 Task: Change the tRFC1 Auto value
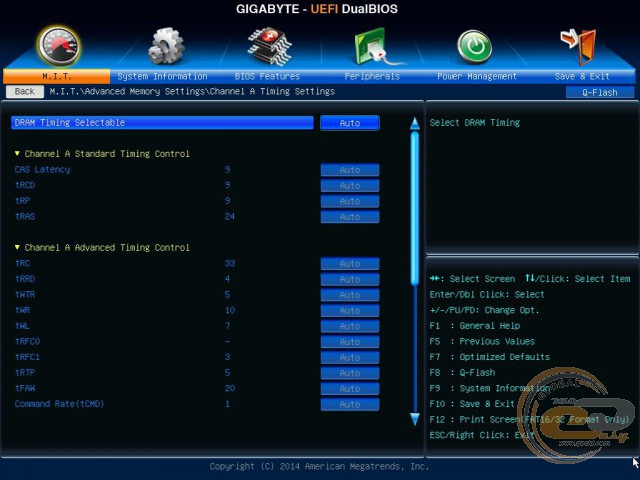tap(350, 358)
